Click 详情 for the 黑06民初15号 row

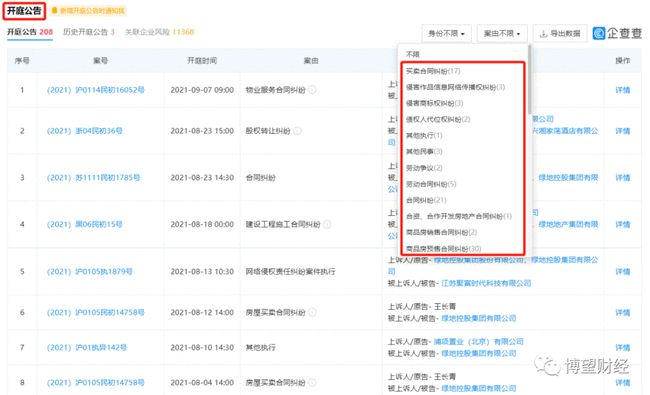coord(623,224)
